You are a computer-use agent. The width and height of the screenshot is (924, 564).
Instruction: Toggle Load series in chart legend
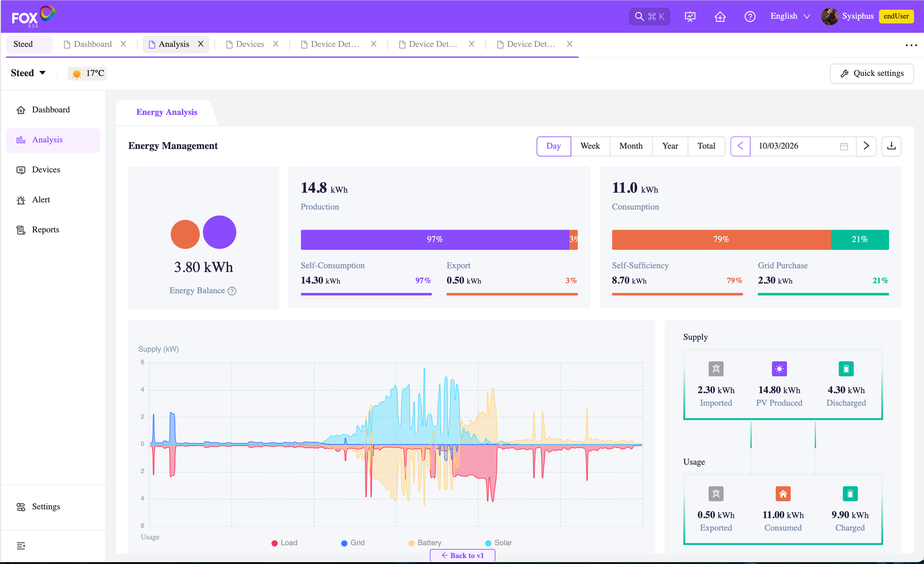click(x=284, y=543)
